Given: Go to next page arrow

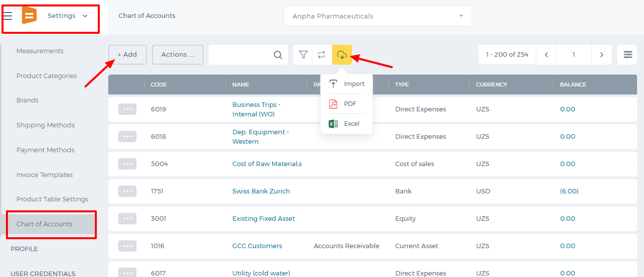Looking at the screenshot, I should pyautogui.click(x=601, y=55).
